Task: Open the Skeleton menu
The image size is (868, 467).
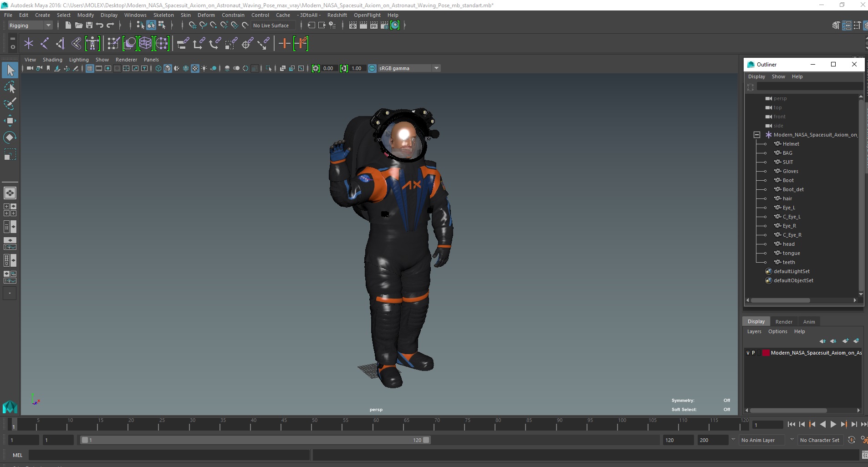Action: (163, 15)
